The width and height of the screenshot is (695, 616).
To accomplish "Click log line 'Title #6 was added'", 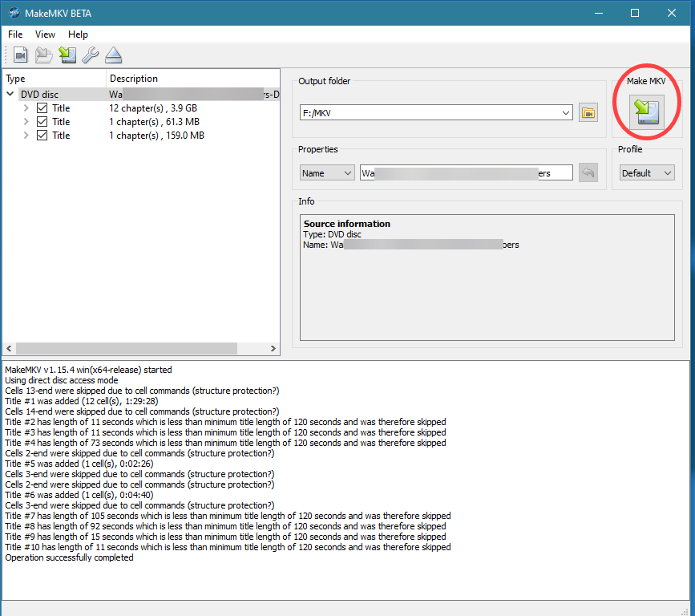I will point(79,495).
